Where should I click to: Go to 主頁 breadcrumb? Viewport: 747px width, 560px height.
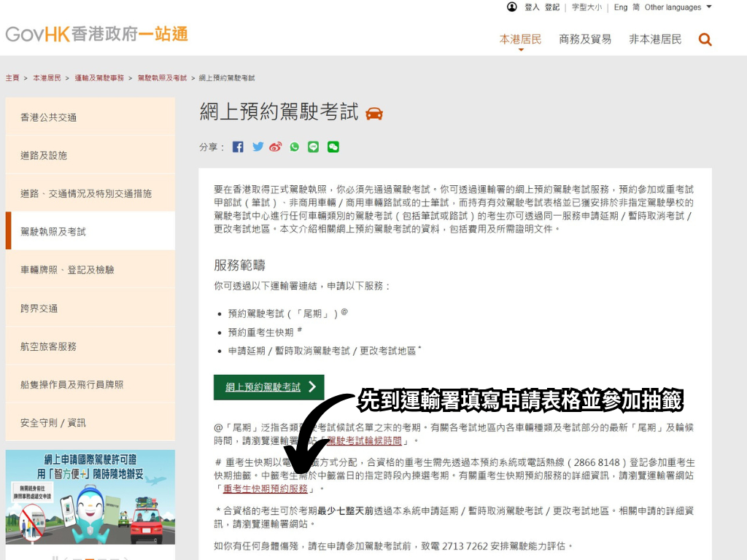pos(12,77)
